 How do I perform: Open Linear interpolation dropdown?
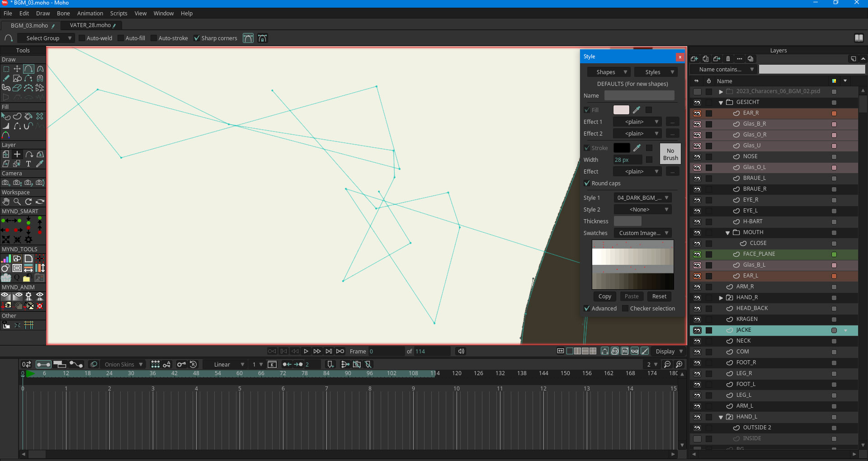pyautogui.click(x=225, y=364)
